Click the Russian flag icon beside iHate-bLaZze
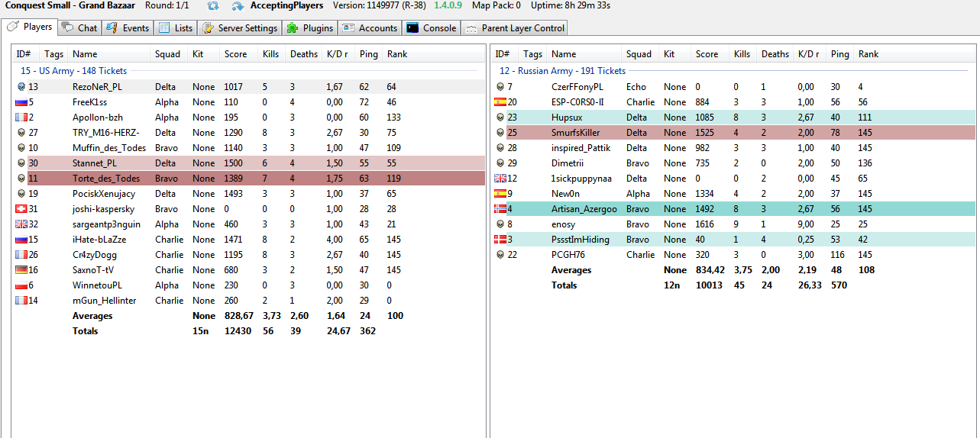This screenshot has width=980, height=438. 21,240
